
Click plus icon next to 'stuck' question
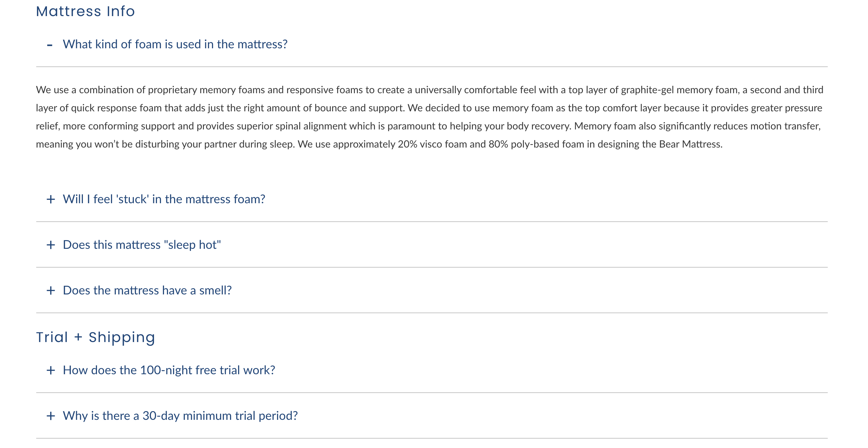(51, 200)
